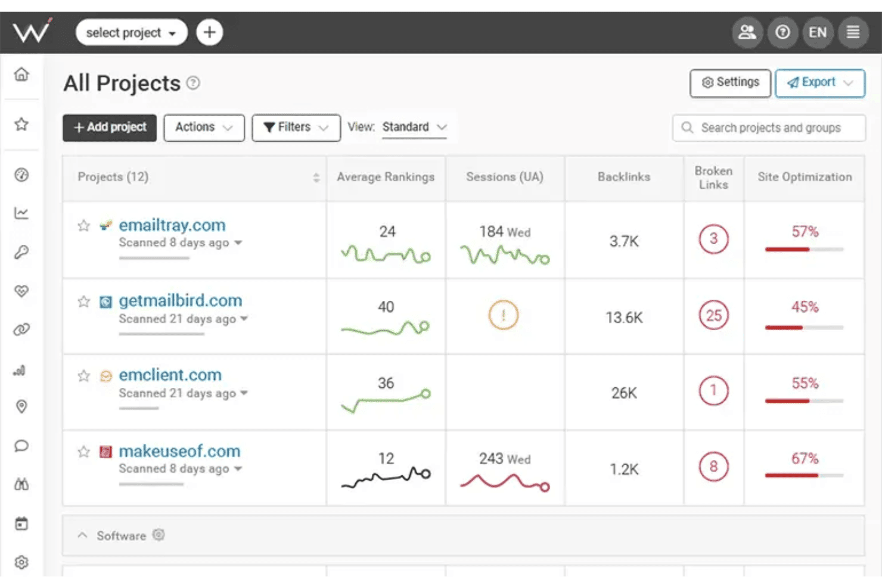
Task: Click the help icon next to All Projects
Action: pos(193,83)
